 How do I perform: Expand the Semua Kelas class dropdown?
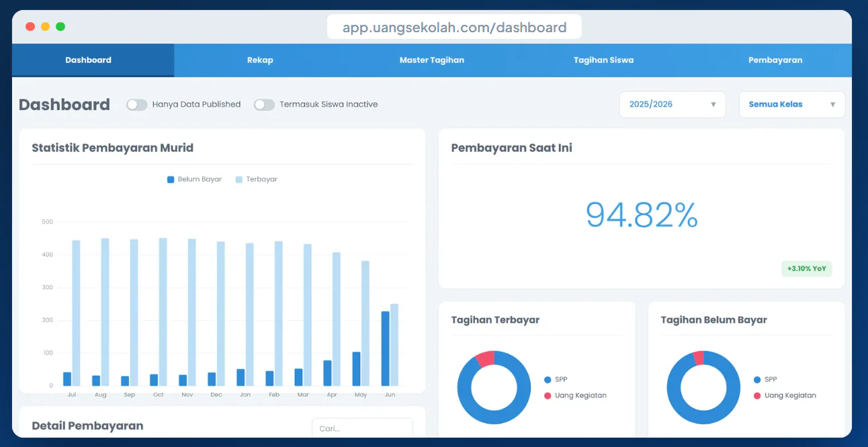792,105
